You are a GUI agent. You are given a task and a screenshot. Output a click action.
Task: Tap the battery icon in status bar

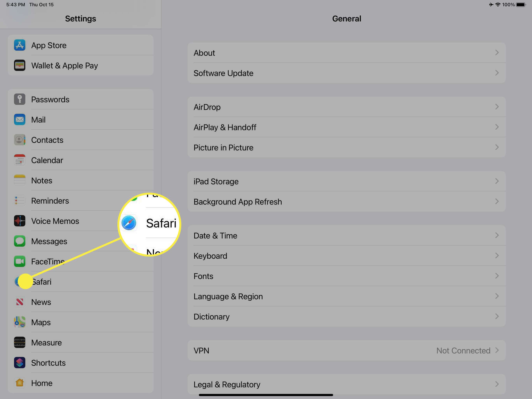click(521, 4)
